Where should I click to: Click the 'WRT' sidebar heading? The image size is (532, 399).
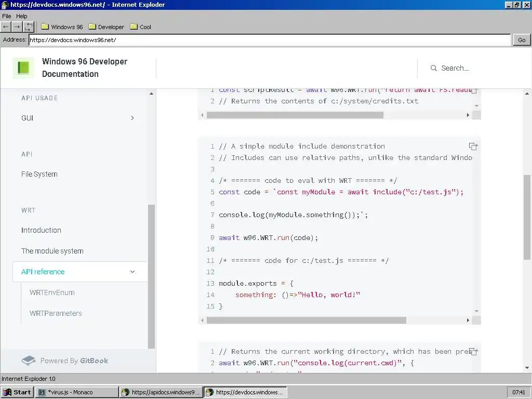click(28, 210)
